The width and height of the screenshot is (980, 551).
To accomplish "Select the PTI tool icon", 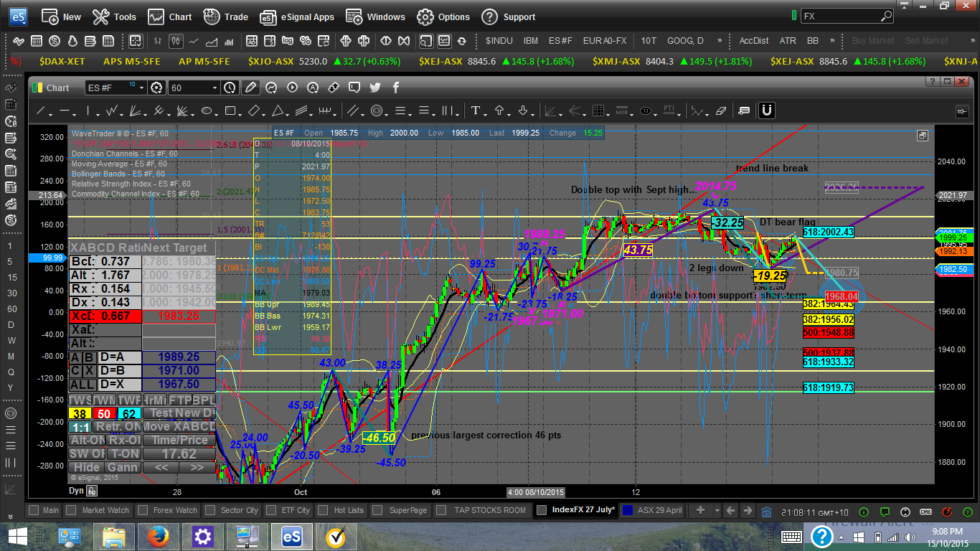I will pyautogui.click(x=669, y=111).
